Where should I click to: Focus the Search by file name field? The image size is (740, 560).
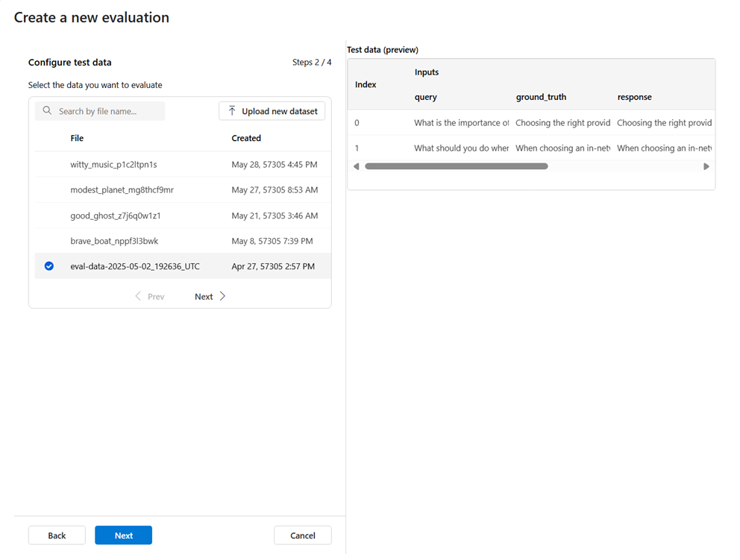[x=108, y=111]
